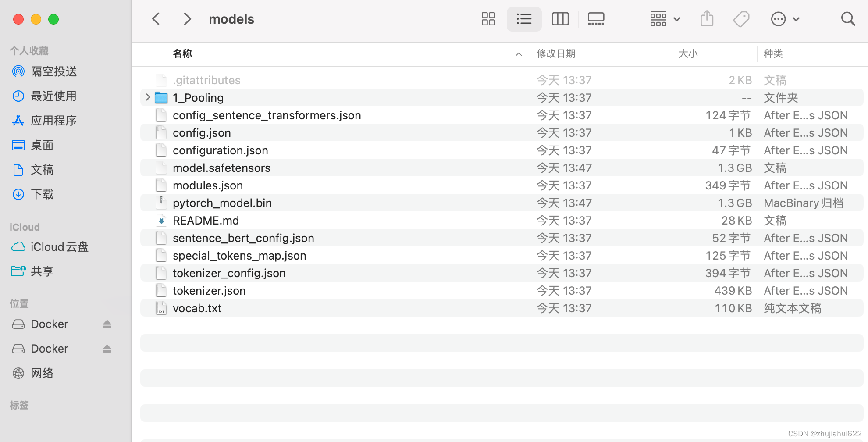Select the config.json file
868x442 pixels.
coord(502,132)
